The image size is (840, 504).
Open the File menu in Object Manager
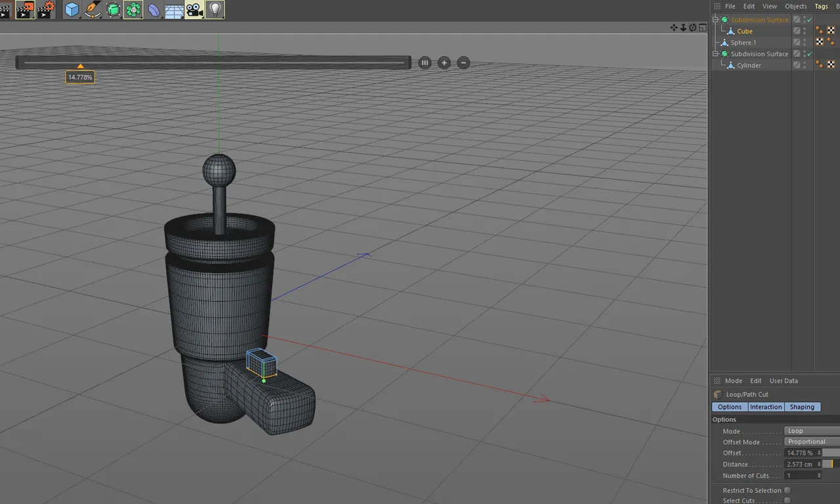(x=730, y=6)
